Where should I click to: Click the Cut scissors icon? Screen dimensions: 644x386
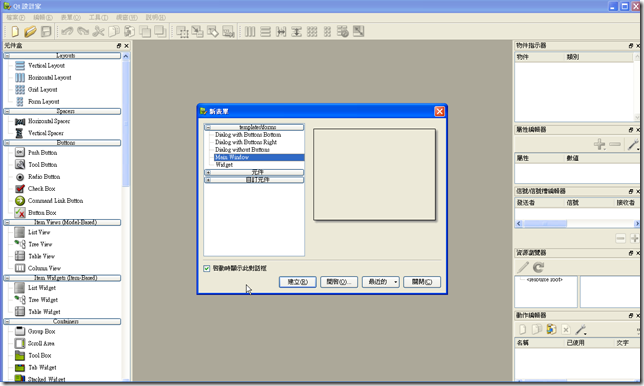tap(98, 31)
